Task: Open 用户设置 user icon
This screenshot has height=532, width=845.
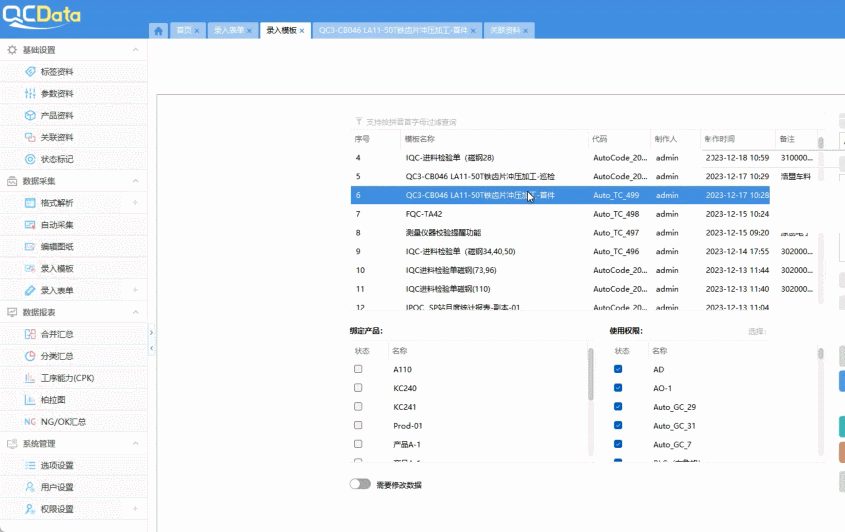Action: click(x=30, y=487)
